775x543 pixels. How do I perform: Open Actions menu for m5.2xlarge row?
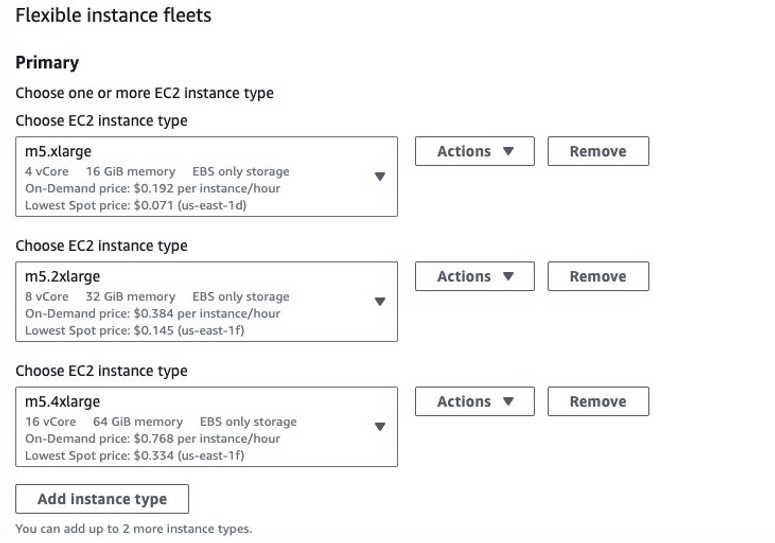tap(474, 276)
